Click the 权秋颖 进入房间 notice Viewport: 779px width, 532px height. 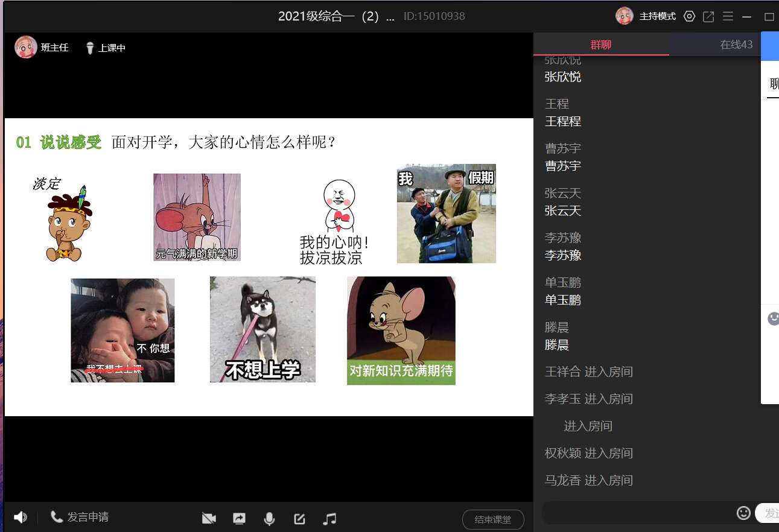coord(589,453)
